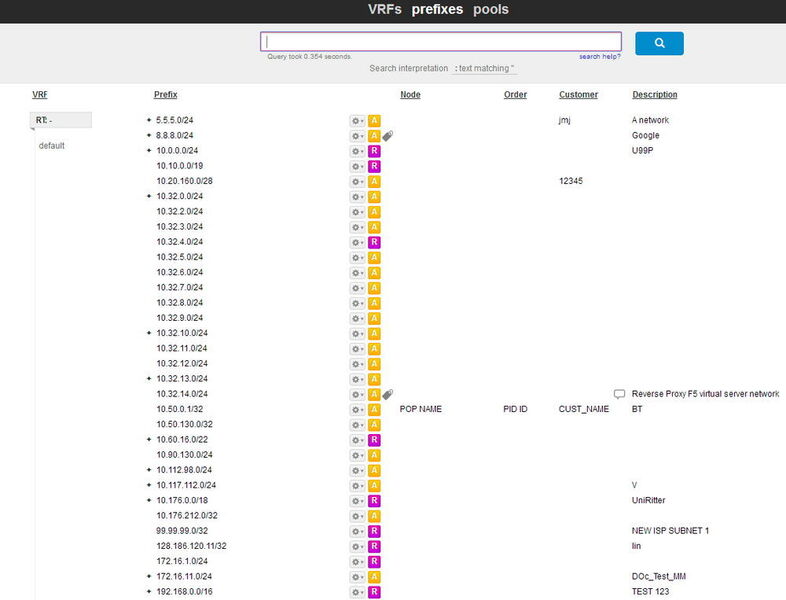Sort by the Order column header
The width and height of the screenshot is (786, 600).
(515, 94)
